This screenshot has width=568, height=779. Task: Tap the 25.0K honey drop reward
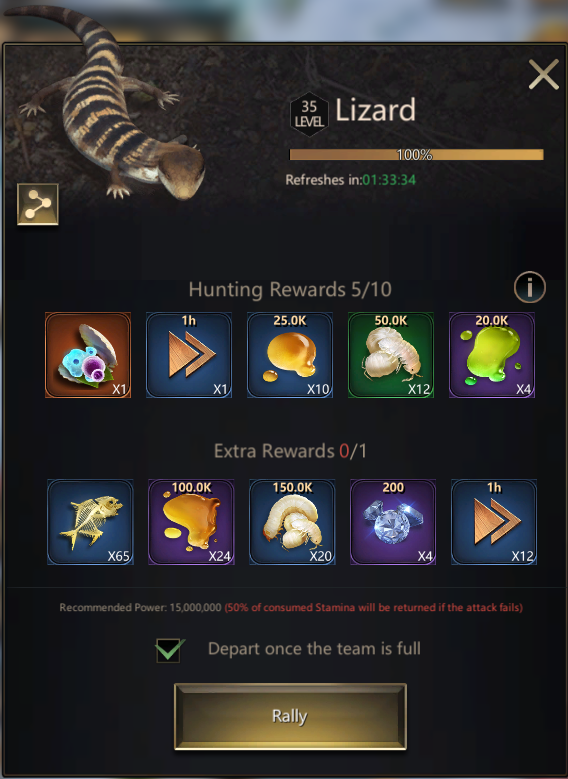(290, 355)
